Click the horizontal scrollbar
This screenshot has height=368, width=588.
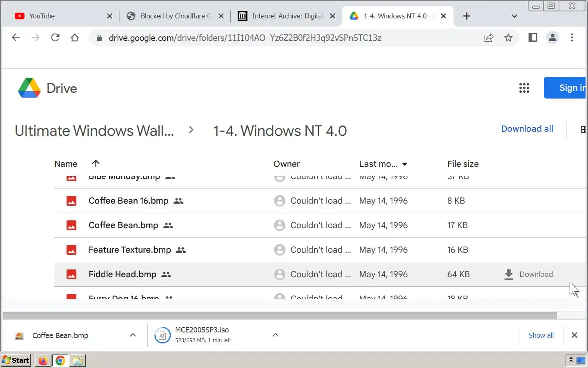point(280,315)
